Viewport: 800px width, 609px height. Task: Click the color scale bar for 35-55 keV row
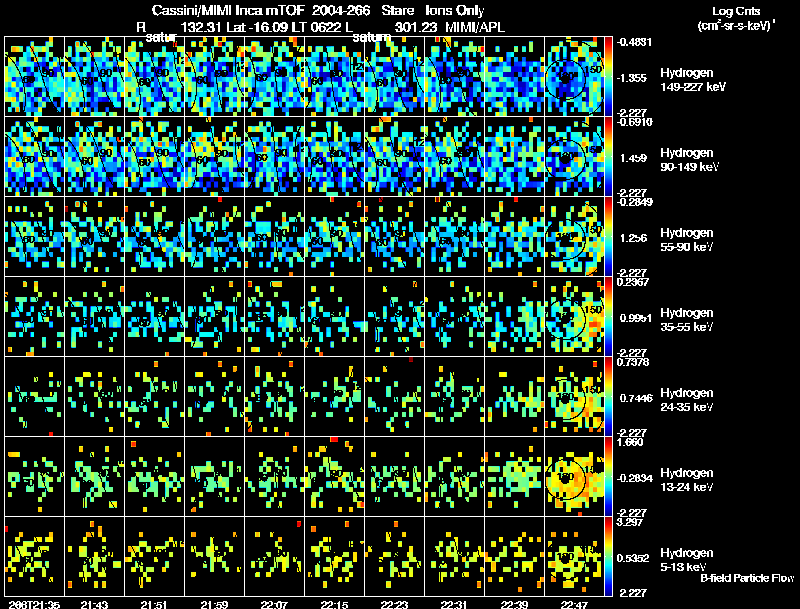pyautogui.click(x=608, y=316)
